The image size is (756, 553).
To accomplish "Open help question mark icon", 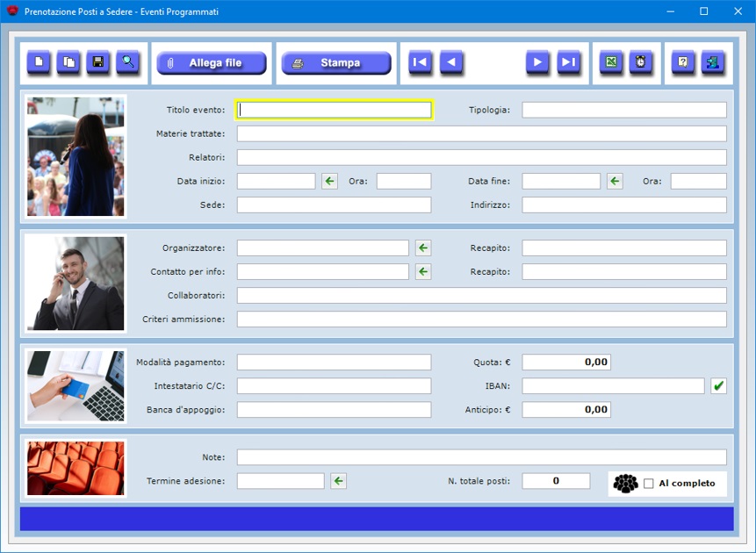I will coord(683,62).
